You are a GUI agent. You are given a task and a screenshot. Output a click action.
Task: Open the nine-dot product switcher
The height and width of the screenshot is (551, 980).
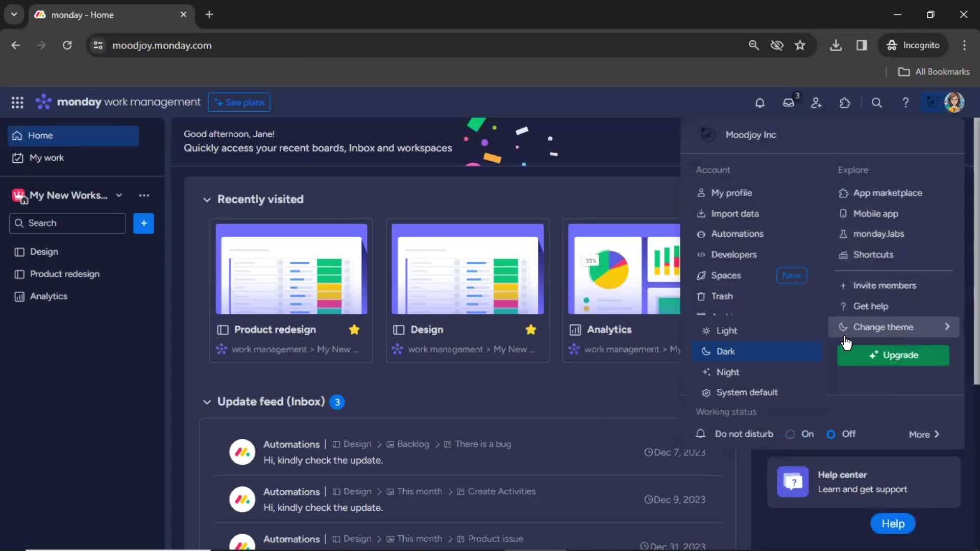[17, 103]
